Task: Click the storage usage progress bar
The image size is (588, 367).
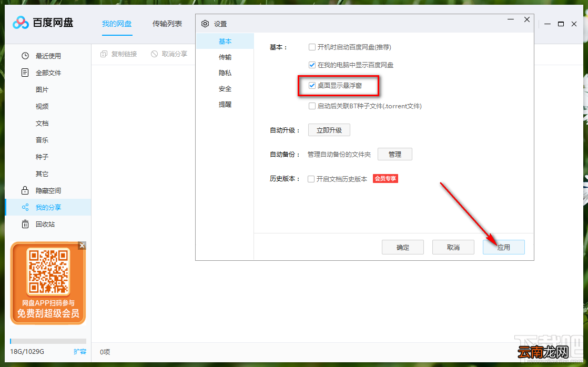Action: (x=48, y=341)
